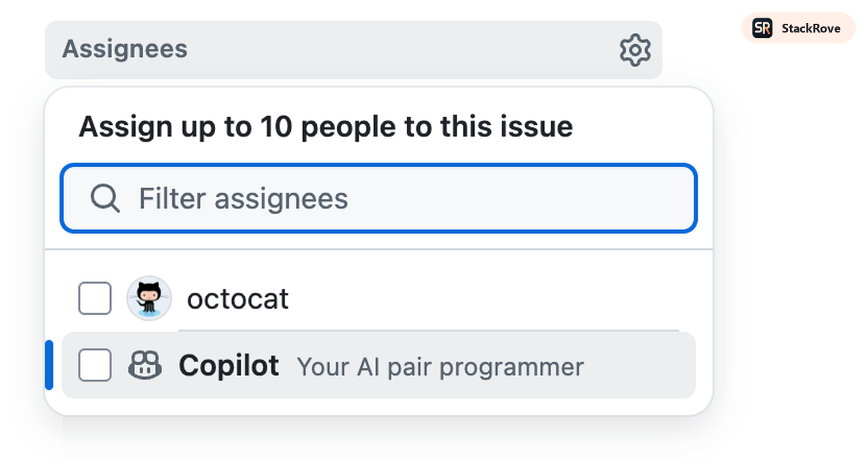
Task: Click the octocat profile picture
Action: [x=149, y=298]
